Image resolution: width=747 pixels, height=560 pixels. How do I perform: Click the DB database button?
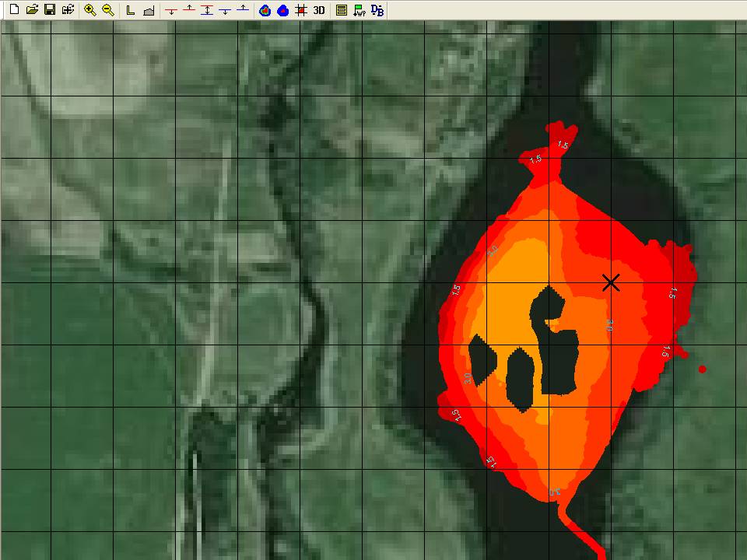click(x=377, y=10)
